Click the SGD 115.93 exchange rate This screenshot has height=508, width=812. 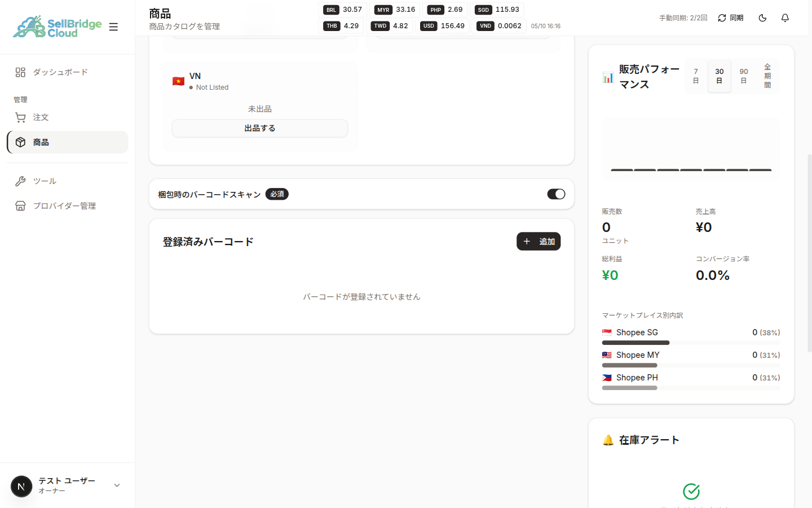pyautogui.click(x=497, y=10)
